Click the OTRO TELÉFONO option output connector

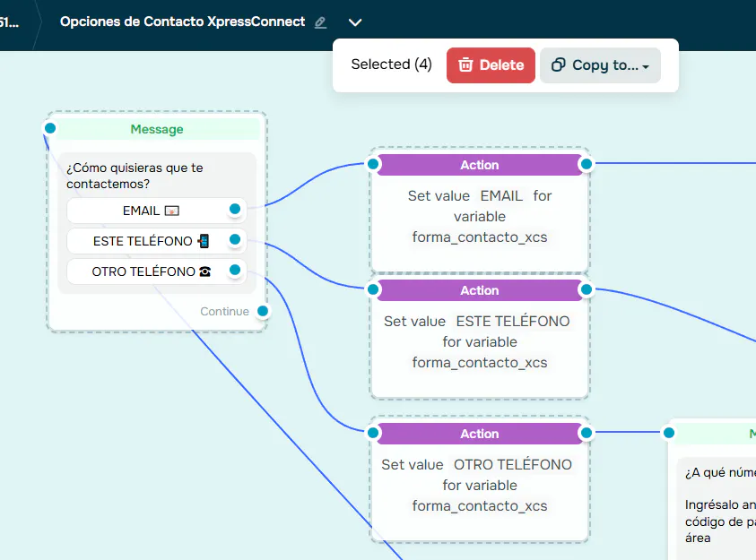235,270
